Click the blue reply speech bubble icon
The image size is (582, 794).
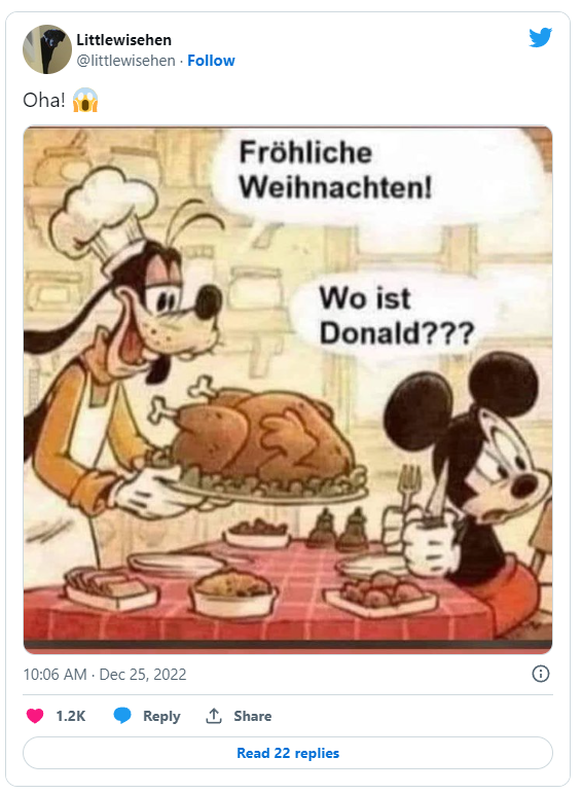[x=122, y=716]
